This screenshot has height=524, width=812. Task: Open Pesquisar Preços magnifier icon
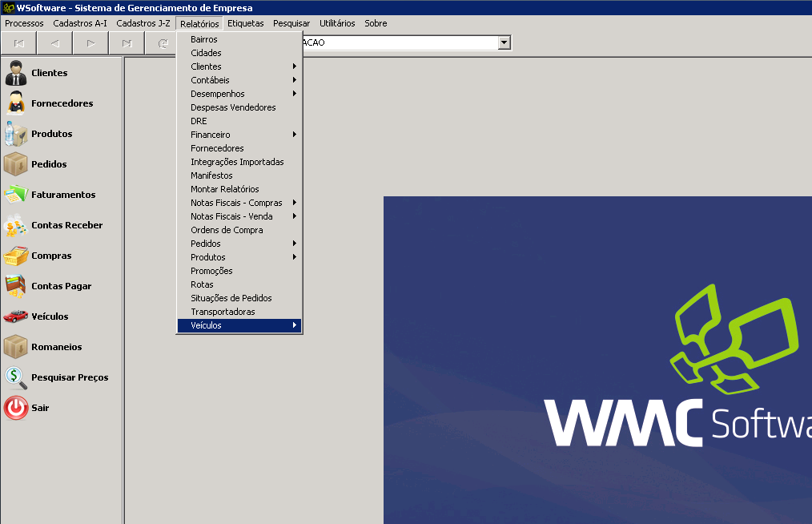16,377
